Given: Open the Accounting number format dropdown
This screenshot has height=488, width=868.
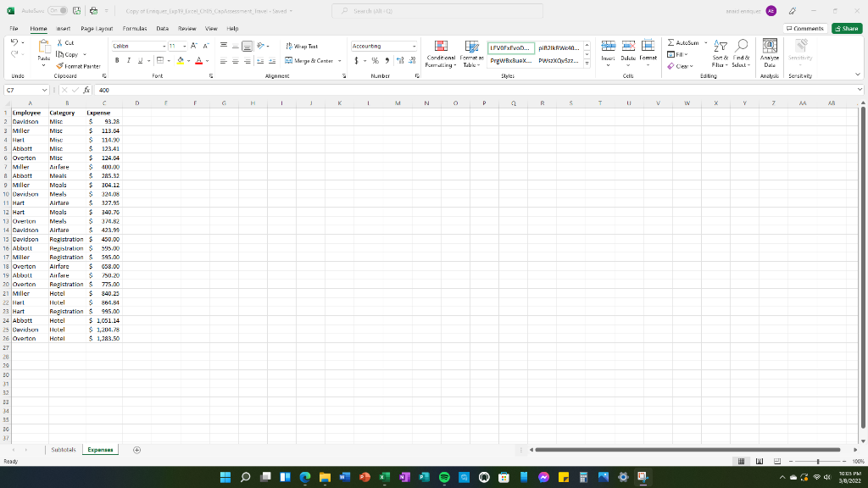Looking at the screenshot, I should click(x=414, y=47).
